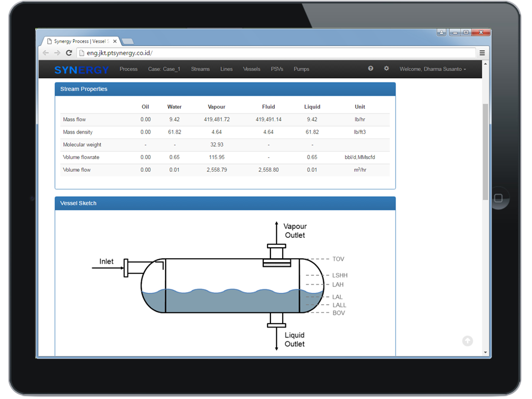Reload the page with the refresh icon
532x399 pixels.
click(69, 53)
